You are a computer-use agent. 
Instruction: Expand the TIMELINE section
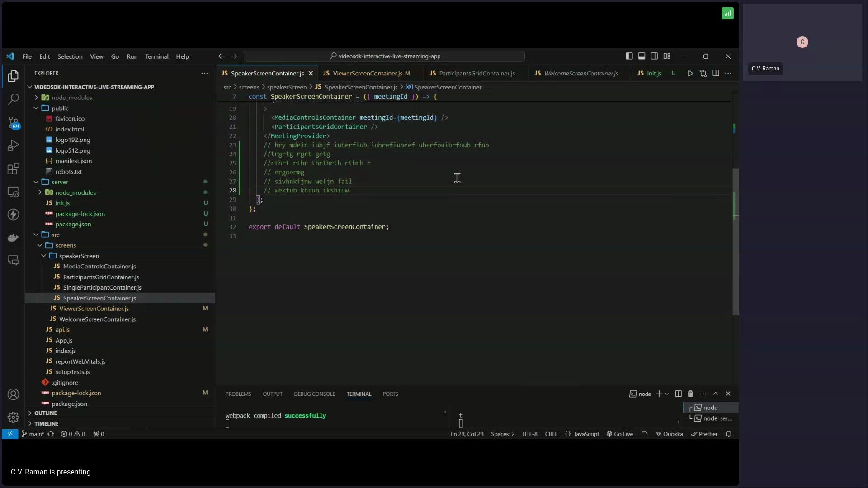46,424
